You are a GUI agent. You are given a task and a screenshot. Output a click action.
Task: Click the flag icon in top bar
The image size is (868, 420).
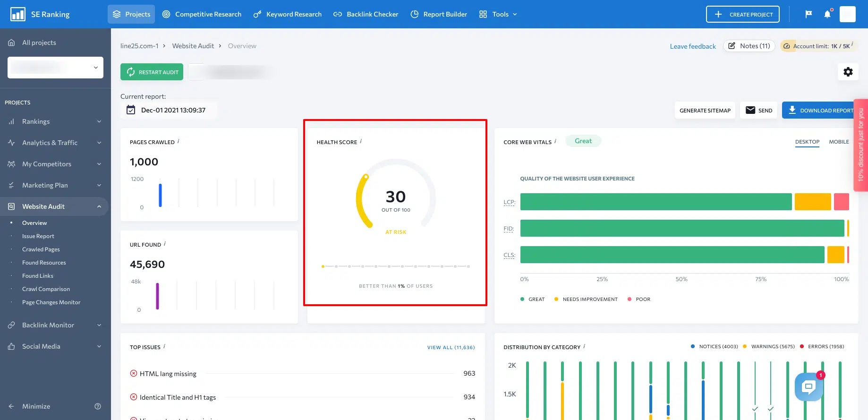click(808, 14)
